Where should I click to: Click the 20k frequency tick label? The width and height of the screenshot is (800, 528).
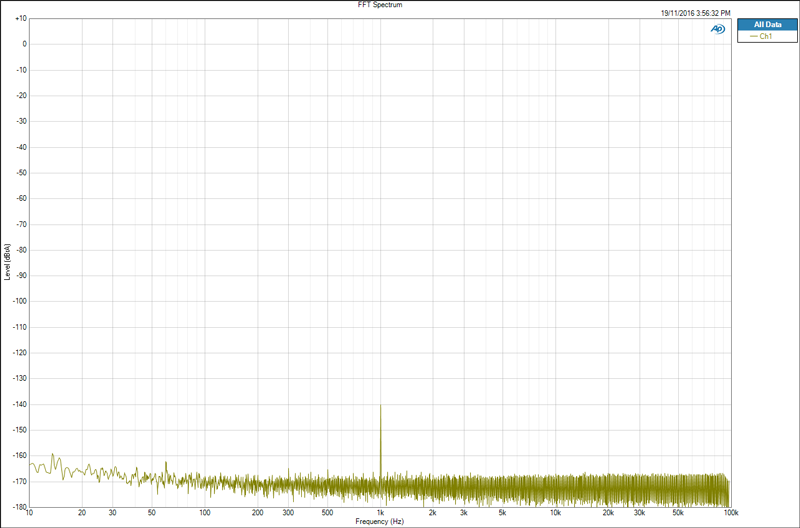click(608, 513)
